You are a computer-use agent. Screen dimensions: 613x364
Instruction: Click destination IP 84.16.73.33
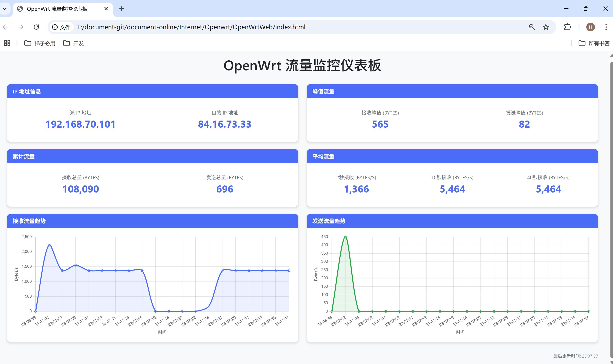[225, 124]
